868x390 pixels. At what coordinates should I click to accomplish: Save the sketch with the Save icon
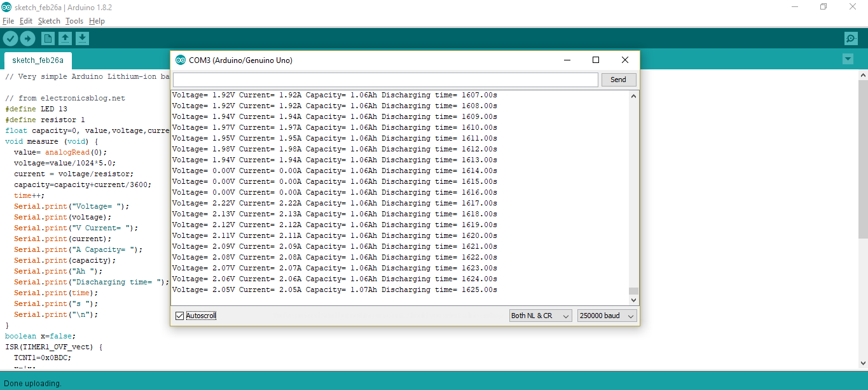click(x=82, y=39)
